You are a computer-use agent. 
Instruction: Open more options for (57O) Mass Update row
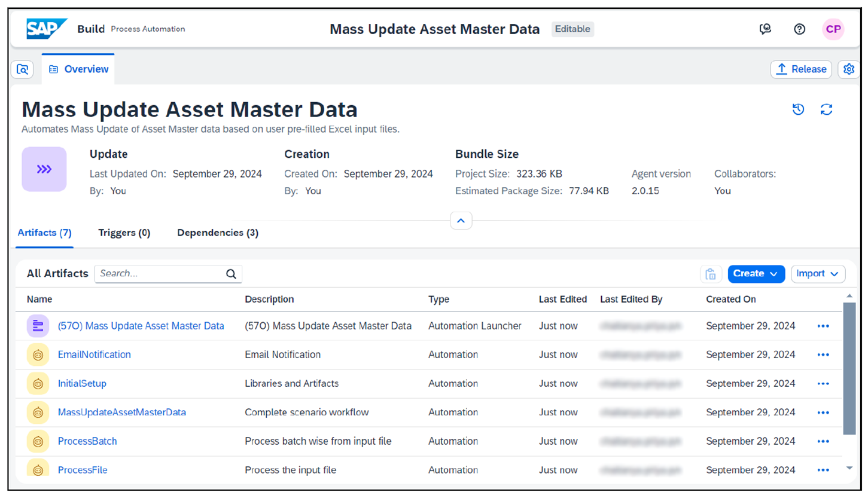pyautogui.click(x=823, y=326)
